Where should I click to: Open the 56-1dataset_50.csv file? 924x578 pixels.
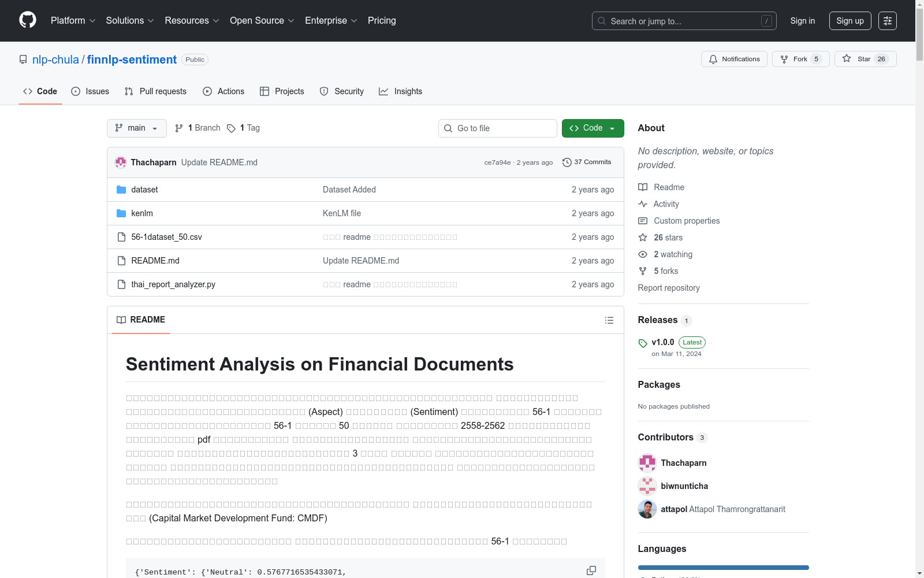click(166, 237)
